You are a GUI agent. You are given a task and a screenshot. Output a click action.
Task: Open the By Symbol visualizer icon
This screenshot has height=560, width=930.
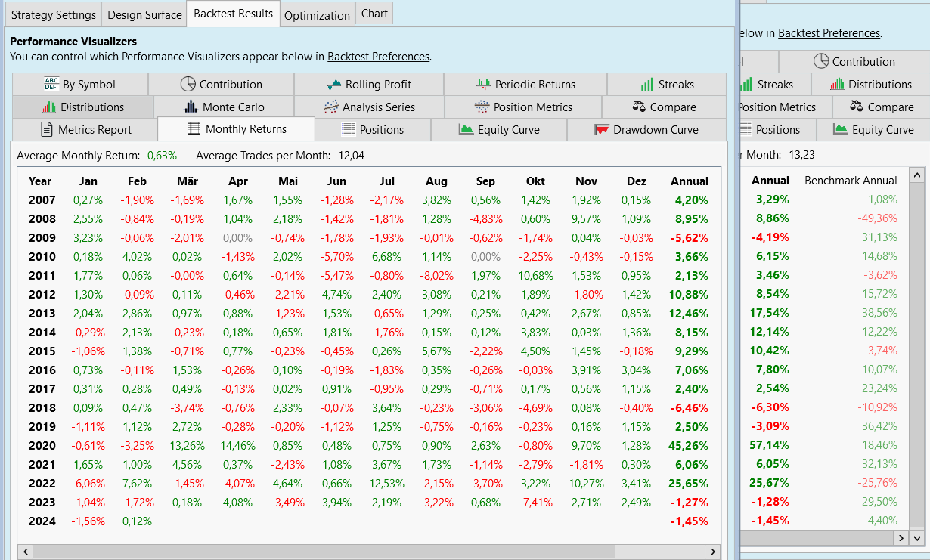click(x=51, y=85)
